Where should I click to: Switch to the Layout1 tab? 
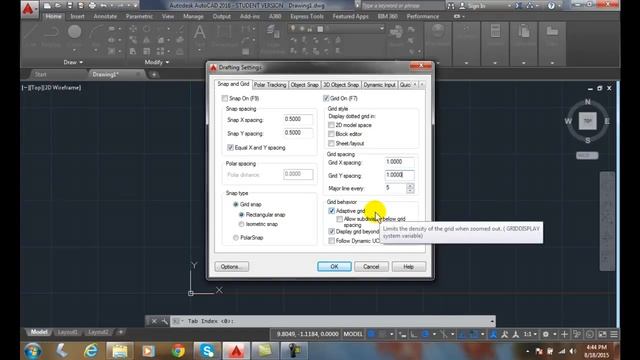pos(67,332)
